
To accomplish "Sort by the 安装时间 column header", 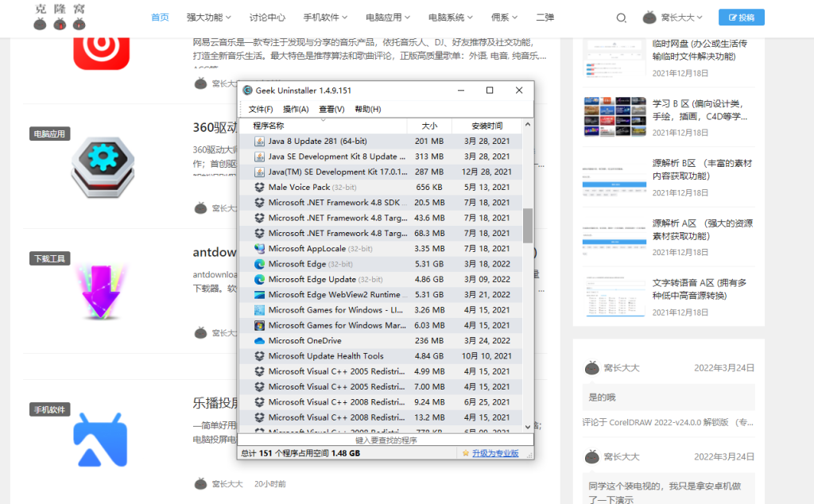I will [487, 126].
